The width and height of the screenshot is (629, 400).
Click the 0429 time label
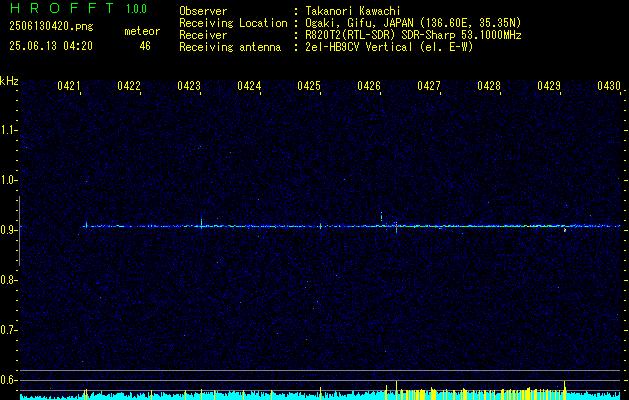(549, 86)
